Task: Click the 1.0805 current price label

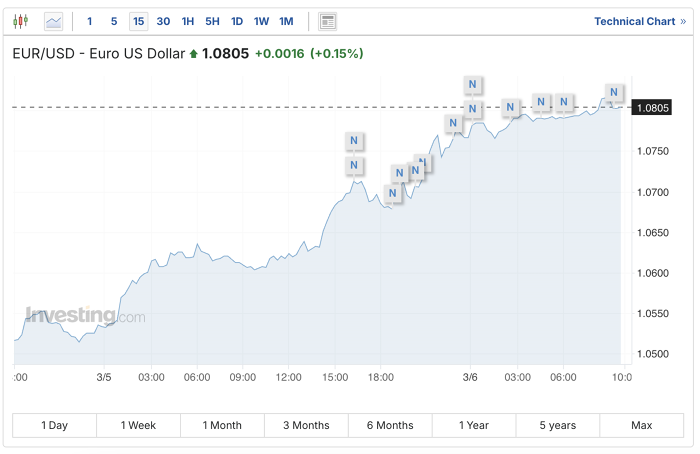Action: click(x=652, y=108)
